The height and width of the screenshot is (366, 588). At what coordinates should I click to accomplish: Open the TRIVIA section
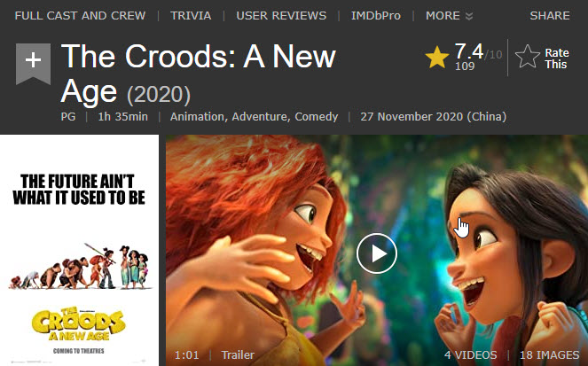click(x=191, y=16)
